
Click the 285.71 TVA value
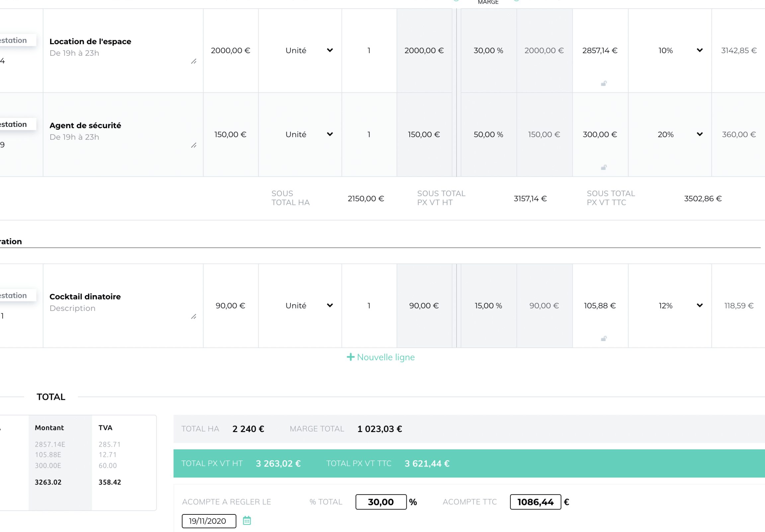(x=110, y=445)
